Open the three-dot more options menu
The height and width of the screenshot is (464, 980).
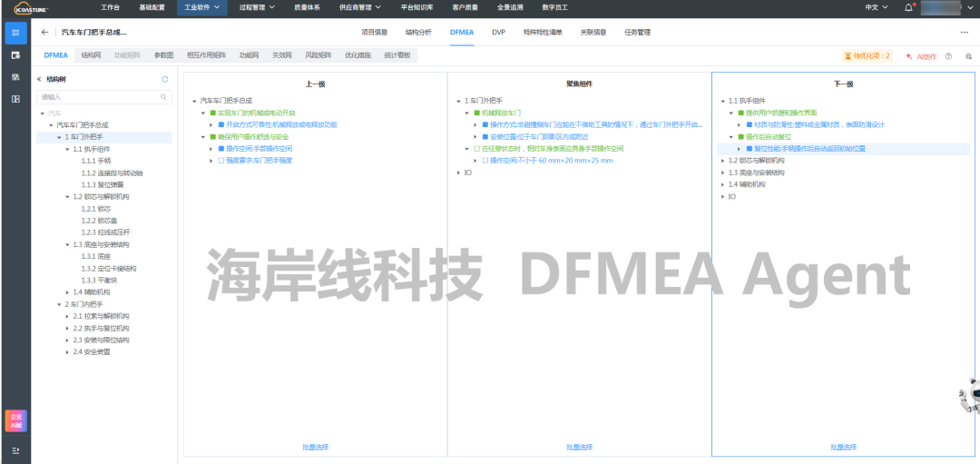[964, 32]
